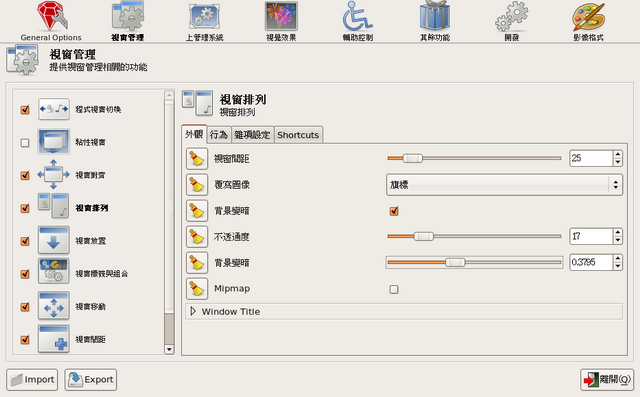Click the number field showing 0.3786
The width and height of the screenshot is (640, 397).
pyautogui.click(x=591, y=262)
